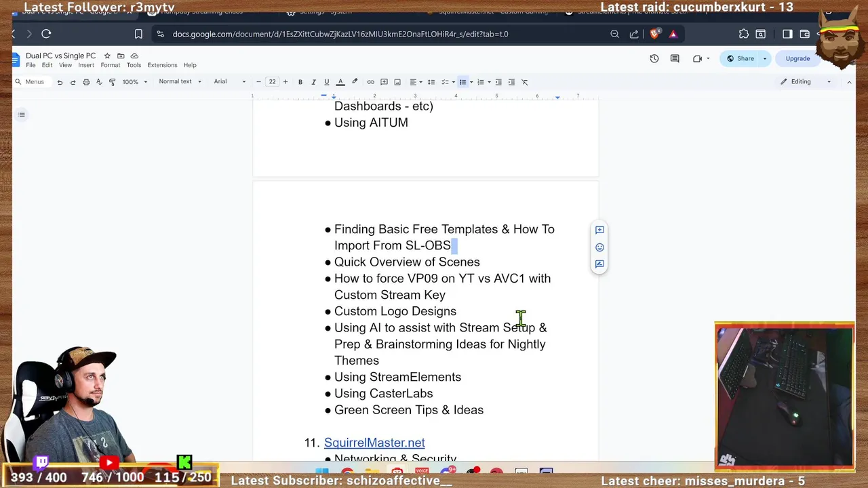Open the browser extensions puzzle icon

coord(744,34)
